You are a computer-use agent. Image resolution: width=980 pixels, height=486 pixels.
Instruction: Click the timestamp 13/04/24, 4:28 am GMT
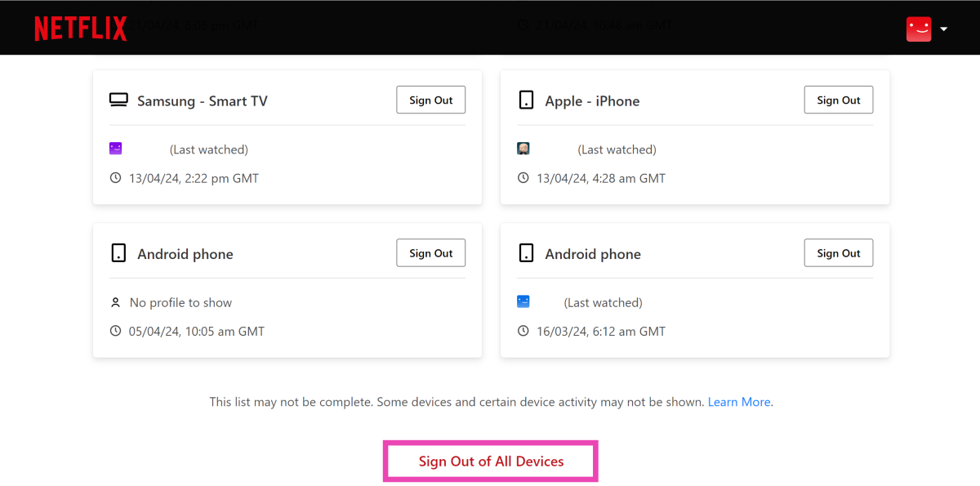[x=601, y=178]
